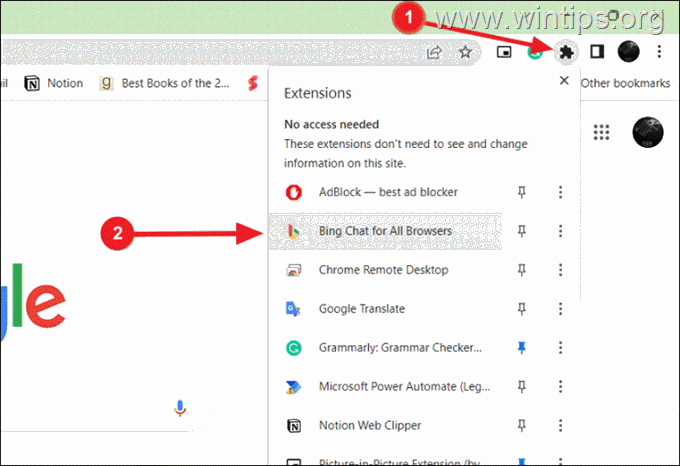The width and height of the screenshot is (680, 466).
Task: Open the side panel icon
Action: tap(597, 52)
